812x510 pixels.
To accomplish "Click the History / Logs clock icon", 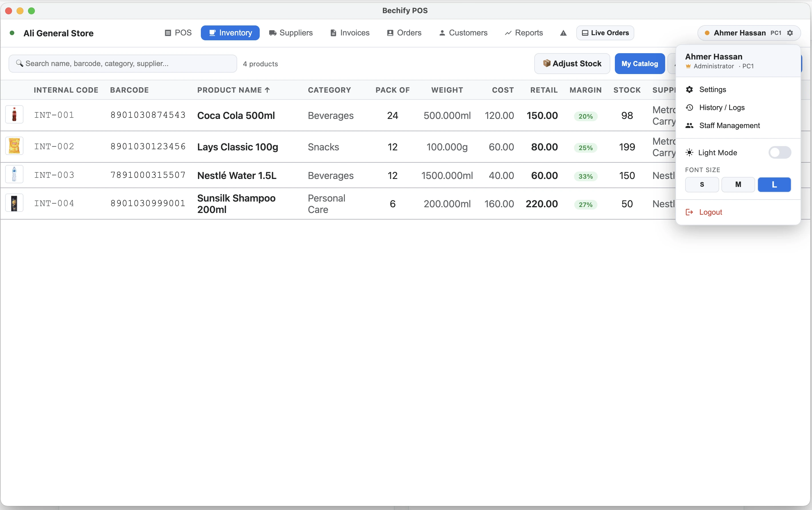I will (x=689, y=107).
